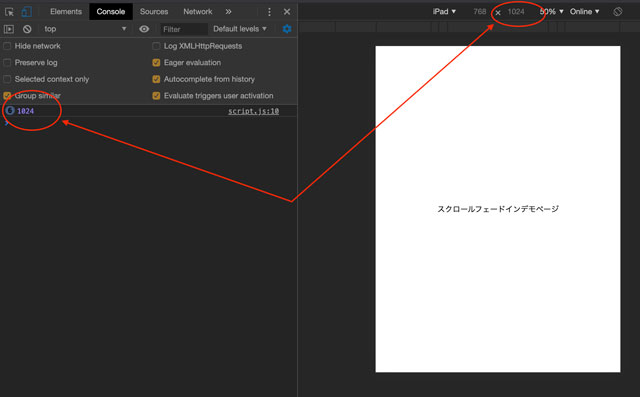
Task: Create a live expression with eye icon
Action: pyautogui.click(x=144, y=29)
